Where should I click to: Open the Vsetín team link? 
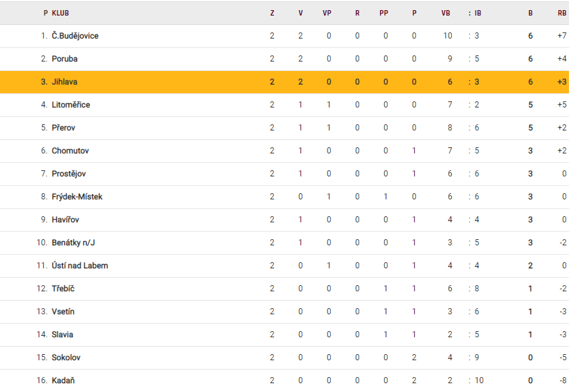64,312
